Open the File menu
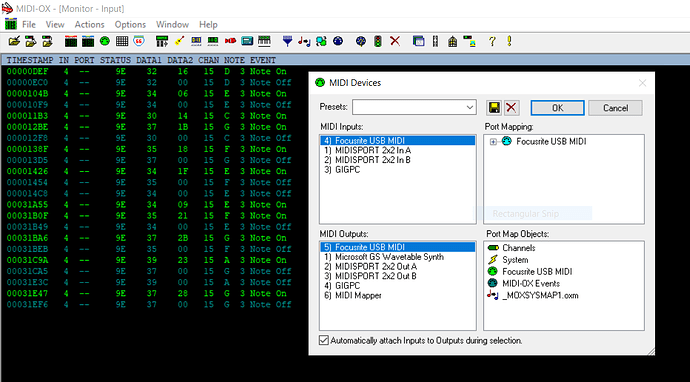The width and height of the screenshot is (690, 382). [29, 25]
